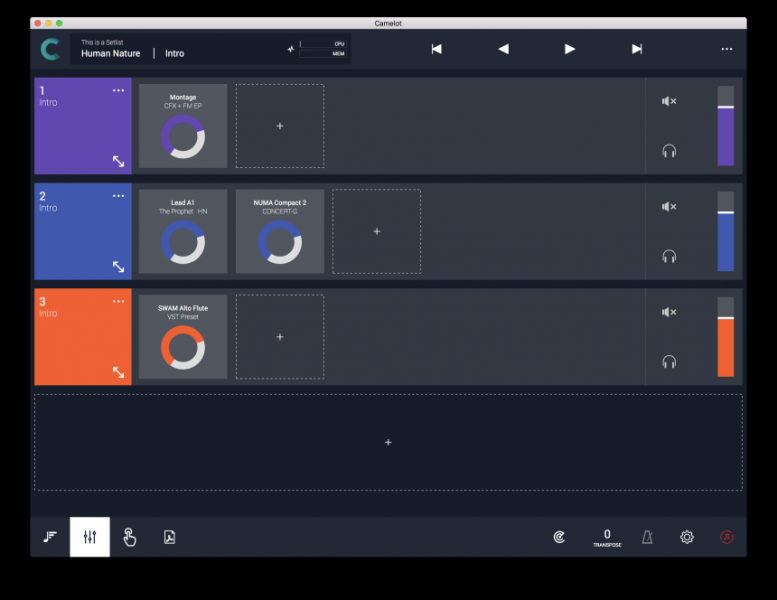Open settings with the gear icon
This screenshot has width=777, height=600.
[x=687, y=537]
